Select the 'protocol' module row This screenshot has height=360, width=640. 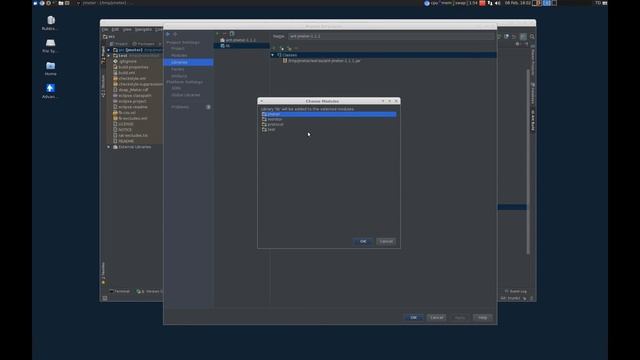[x=329, y=124]
